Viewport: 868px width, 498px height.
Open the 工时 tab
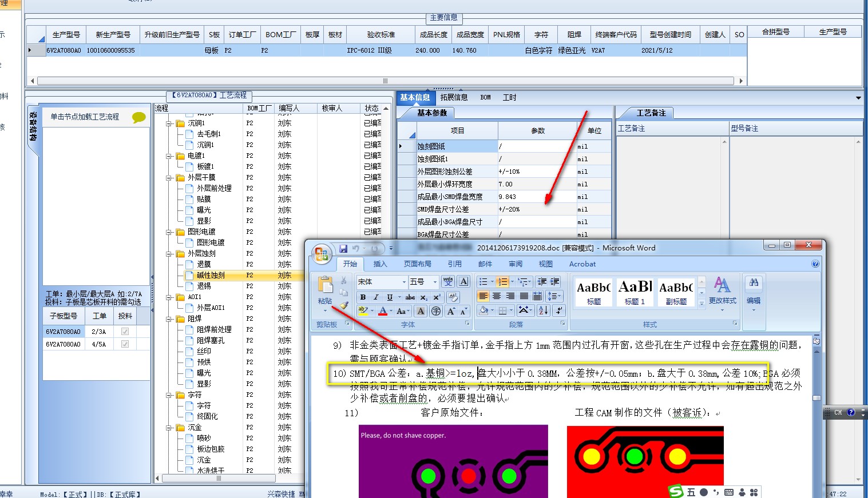coord(509,98)
